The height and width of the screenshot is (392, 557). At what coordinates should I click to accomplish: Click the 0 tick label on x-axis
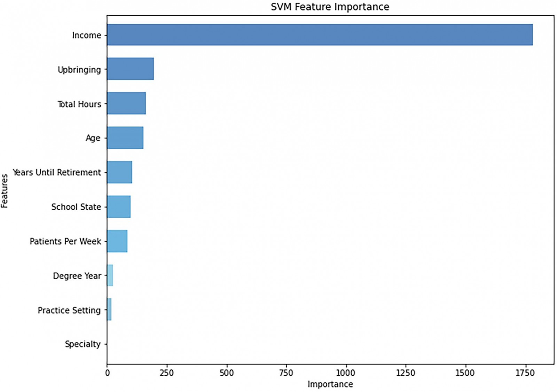click(107, 373)
